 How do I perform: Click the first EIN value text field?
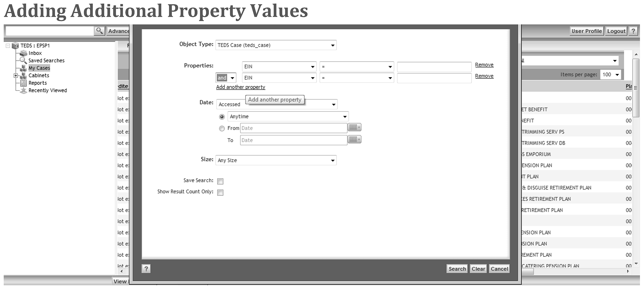click(434, 67)
